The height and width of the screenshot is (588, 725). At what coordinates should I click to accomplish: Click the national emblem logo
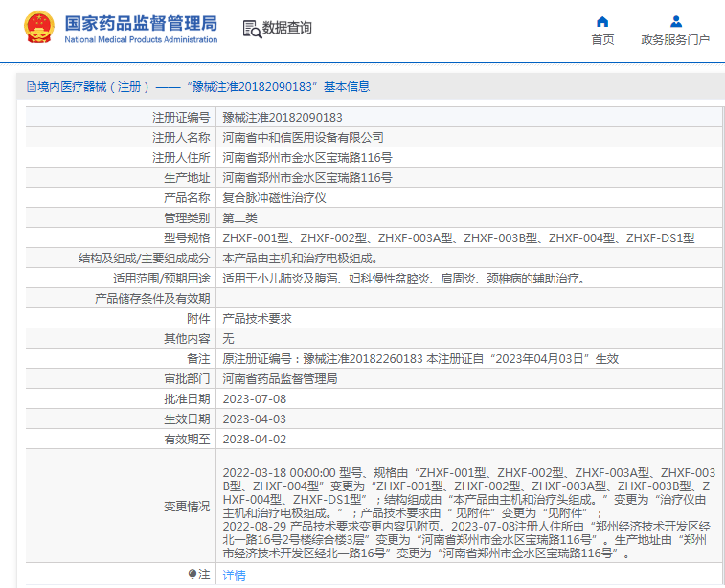pyautogui.click(x=39, y=27)
